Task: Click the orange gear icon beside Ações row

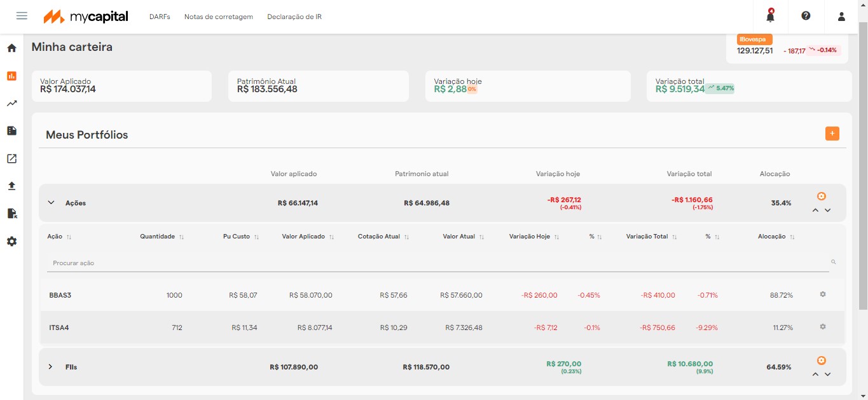Action: click(x=822, y=197)
